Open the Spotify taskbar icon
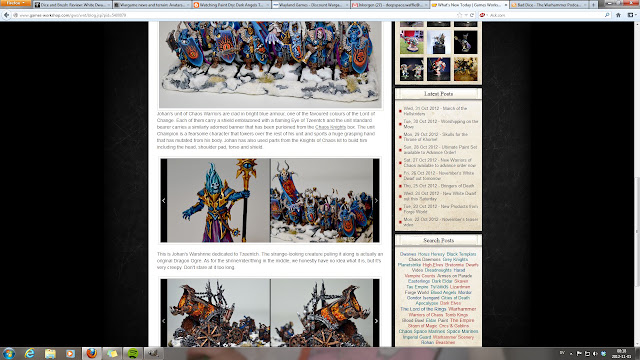 click(133, 353)
